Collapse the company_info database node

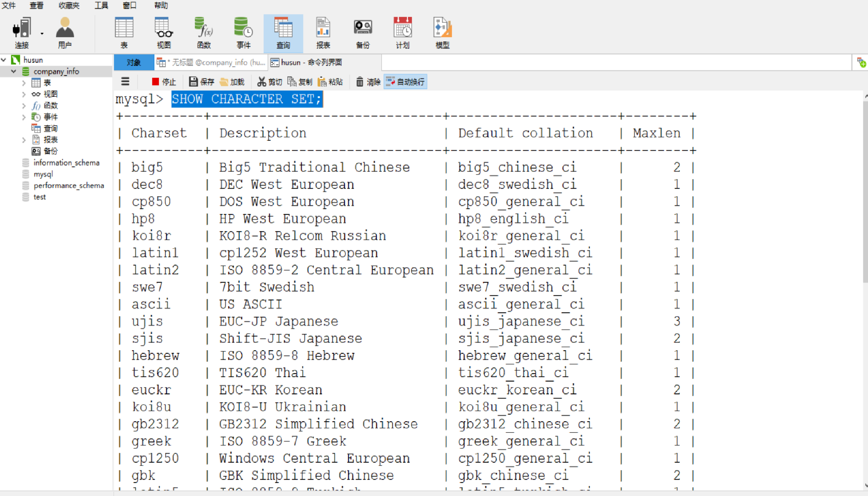[14, 71]
